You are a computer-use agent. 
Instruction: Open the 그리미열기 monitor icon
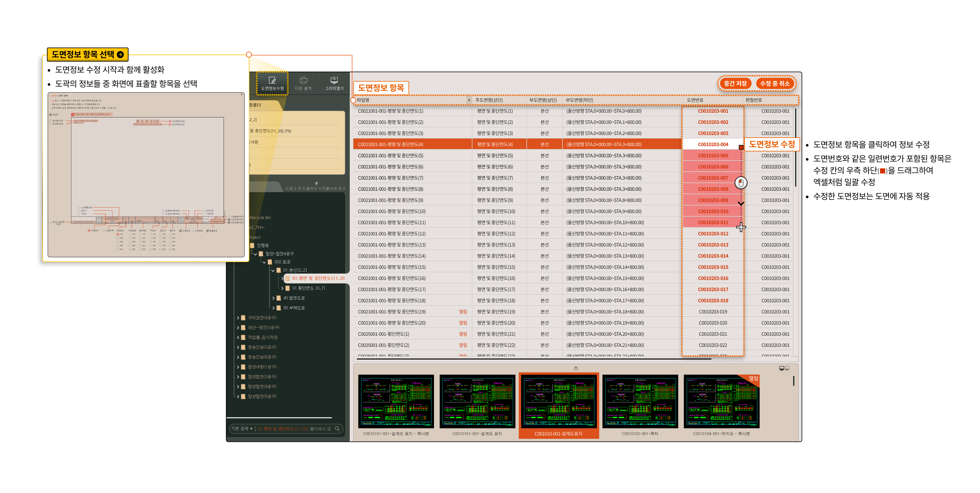(334, 80)
